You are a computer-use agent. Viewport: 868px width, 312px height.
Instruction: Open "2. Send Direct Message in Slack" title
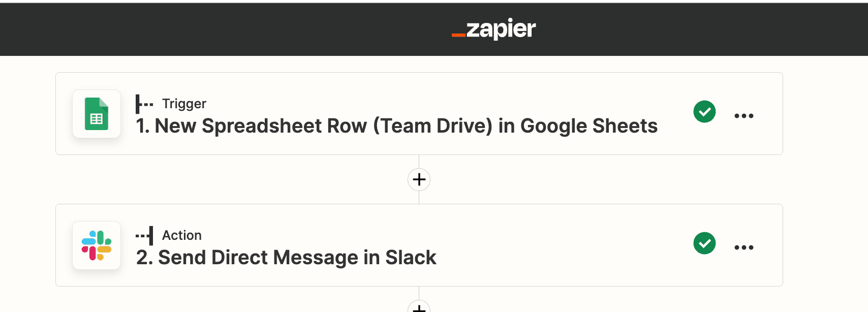pyautogui.click(x=286, y=258)
